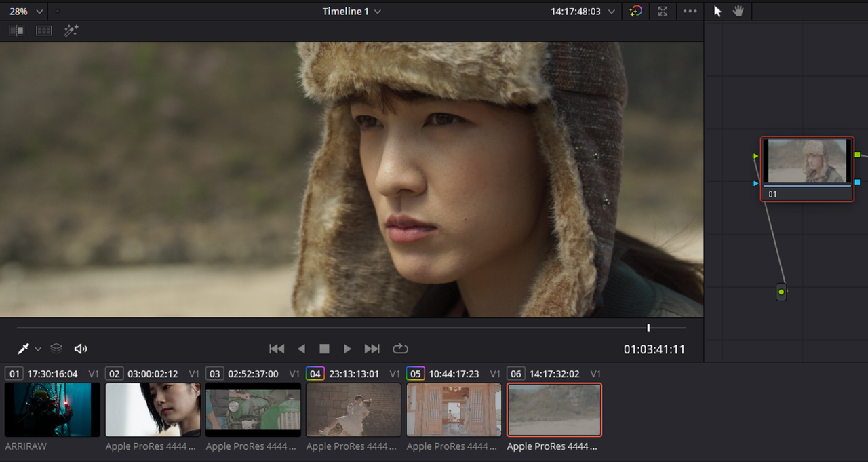Screen dimensions: 868x462
Task: Jump to the first frame
Action: (x=277, y=349)
